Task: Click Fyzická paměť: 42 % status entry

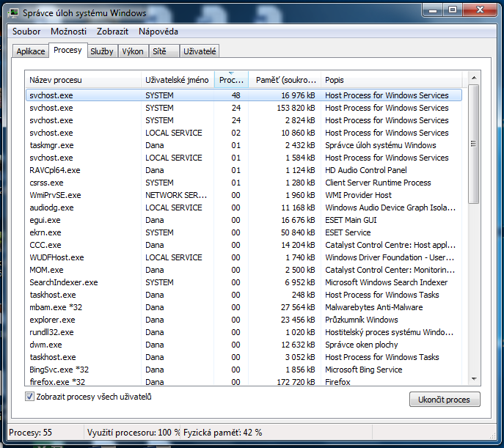Action: tap(222, 433)
